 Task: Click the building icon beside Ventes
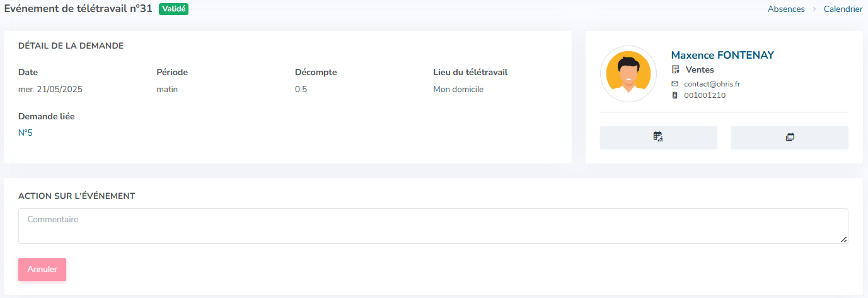[x=676, y=69]
